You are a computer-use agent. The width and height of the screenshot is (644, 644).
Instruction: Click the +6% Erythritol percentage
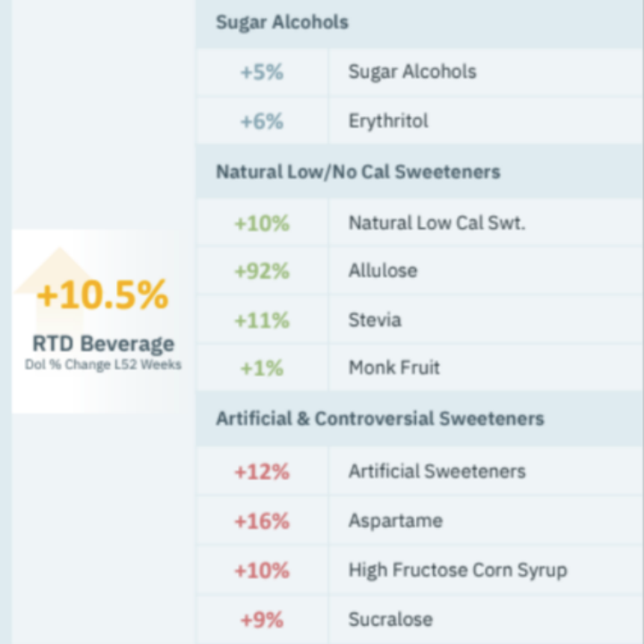pos(261,121)
